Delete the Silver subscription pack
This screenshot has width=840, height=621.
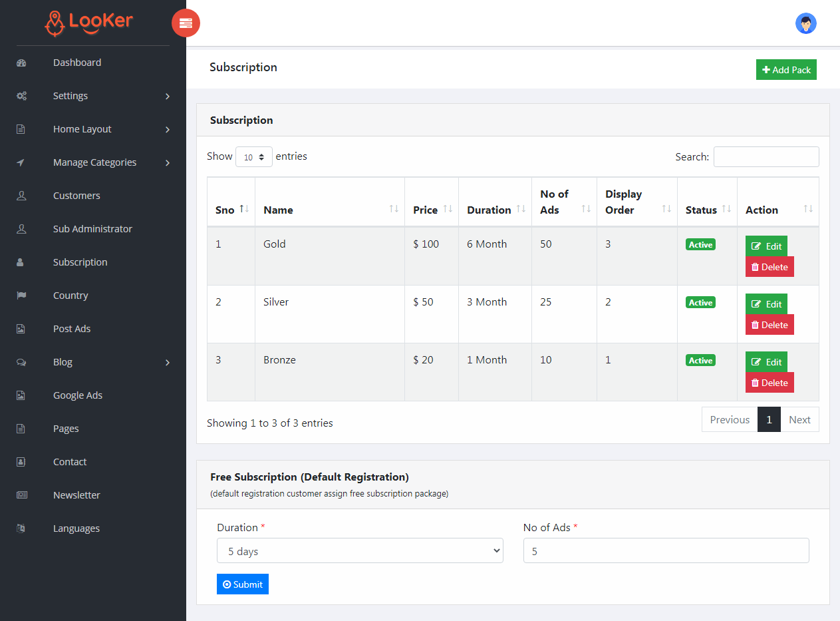[x=770, y=325]
